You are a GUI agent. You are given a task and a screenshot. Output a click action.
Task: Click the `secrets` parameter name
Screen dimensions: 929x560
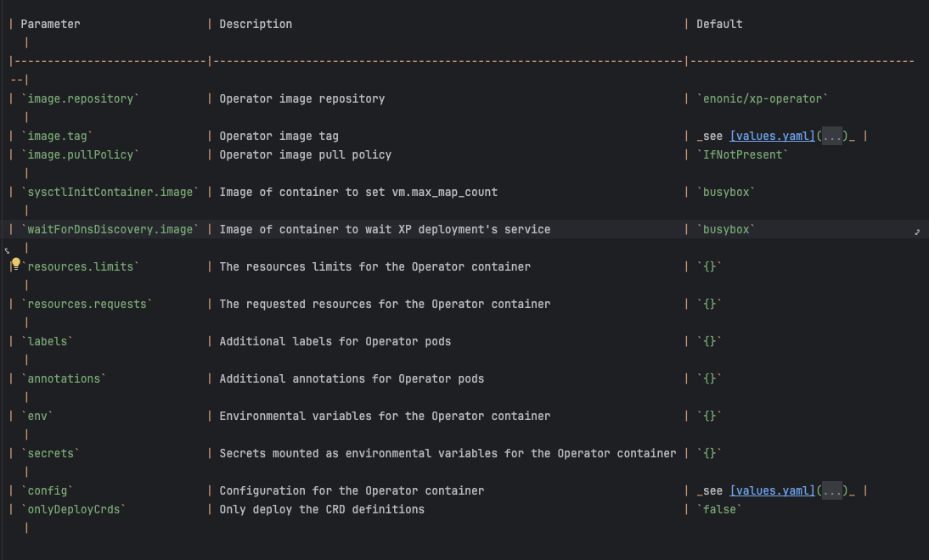tap(50, 453)
